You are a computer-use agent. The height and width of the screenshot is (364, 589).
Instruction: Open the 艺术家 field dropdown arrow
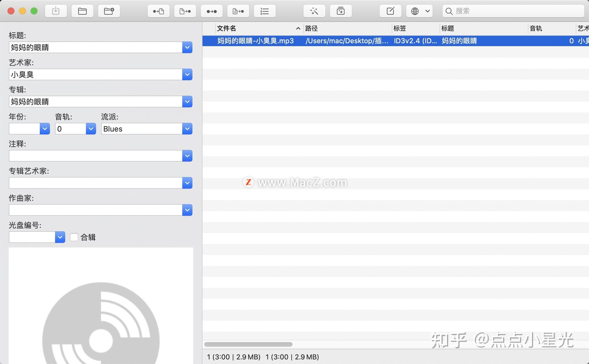point(187,75)
